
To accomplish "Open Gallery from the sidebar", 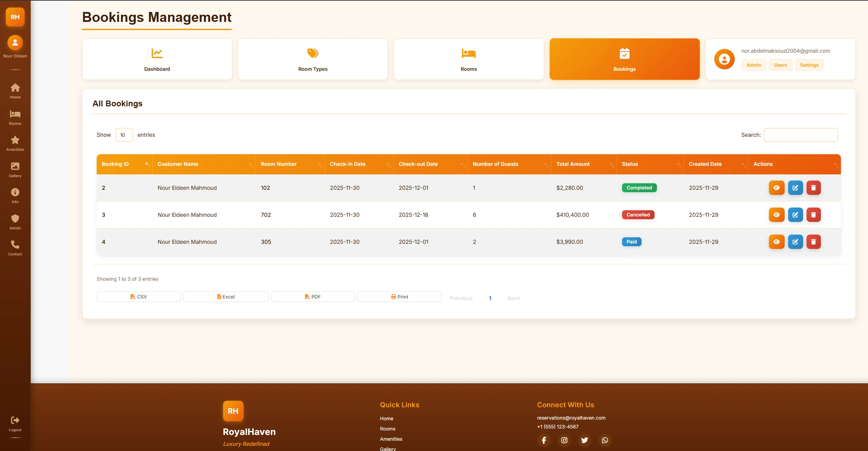I will pyautogui.click(x=15, y=170).
